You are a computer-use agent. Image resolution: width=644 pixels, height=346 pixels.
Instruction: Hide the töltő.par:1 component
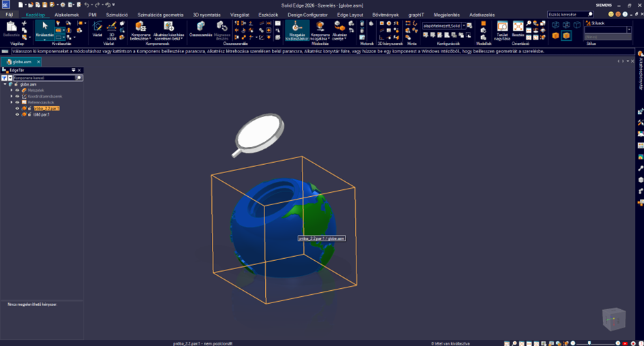coord(18,114)
